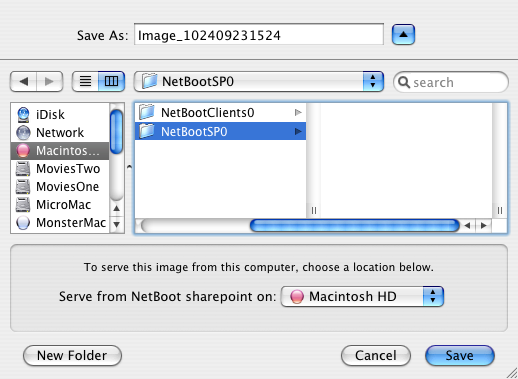Go back with the left arrow button
Viewport: 518px width, 379px height.
point(23,81)
